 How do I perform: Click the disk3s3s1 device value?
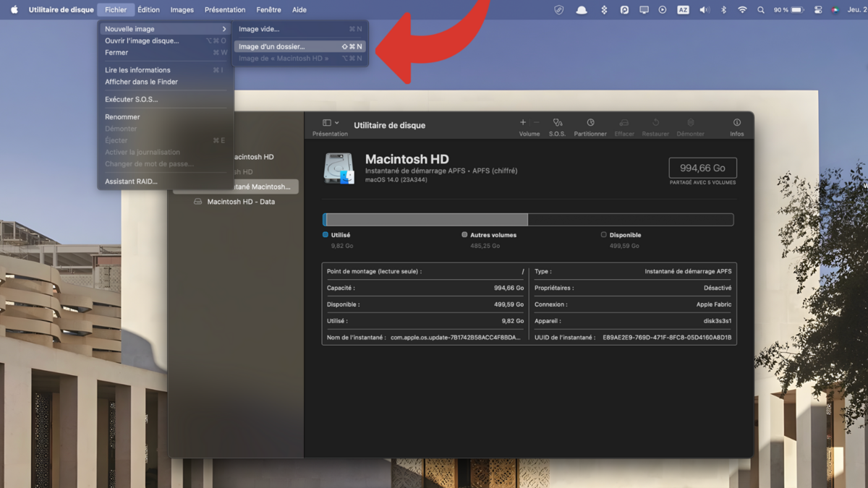tap(716, 321)
